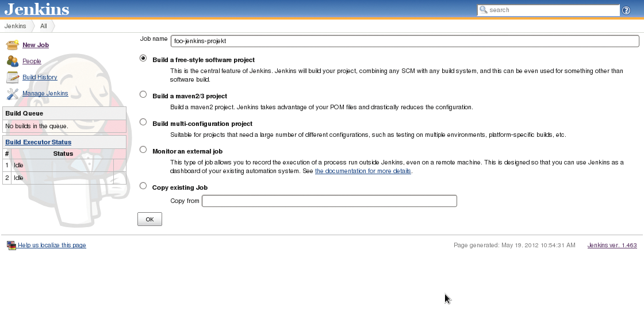Screen dimensions: 644x318
Task: Click the Manage Jenkins tools icon
Action: pos(12,93)
